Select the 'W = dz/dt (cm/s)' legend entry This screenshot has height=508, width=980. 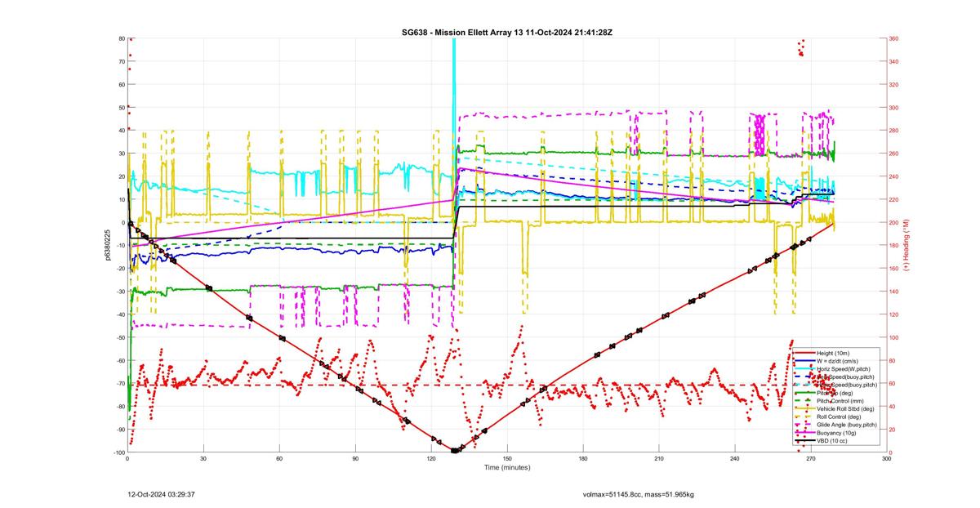[x=838, y=361]
